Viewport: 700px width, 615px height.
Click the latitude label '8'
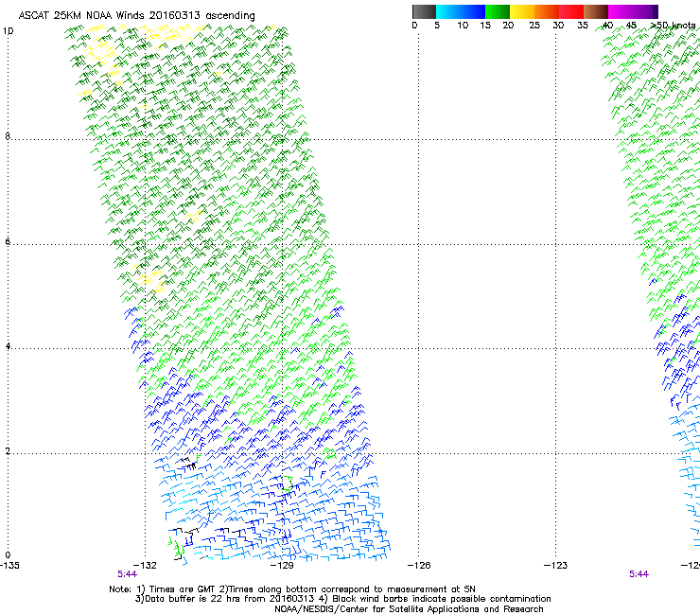(8, 136)
